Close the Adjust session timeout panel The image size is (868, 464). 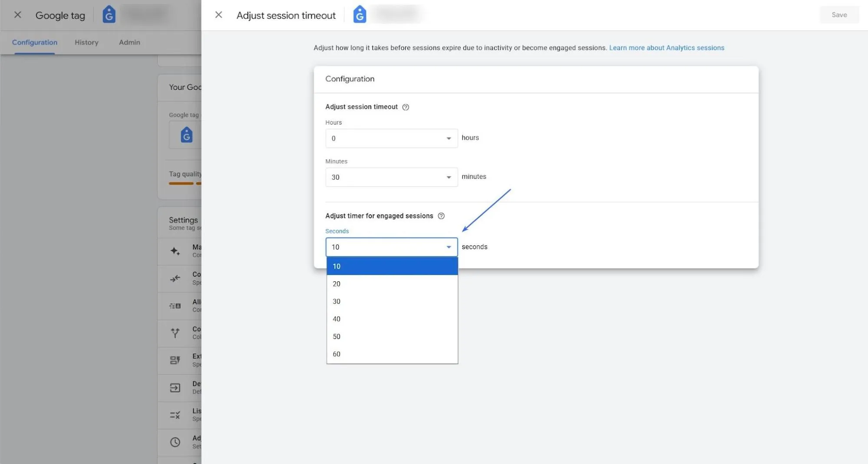coord(218,15)
